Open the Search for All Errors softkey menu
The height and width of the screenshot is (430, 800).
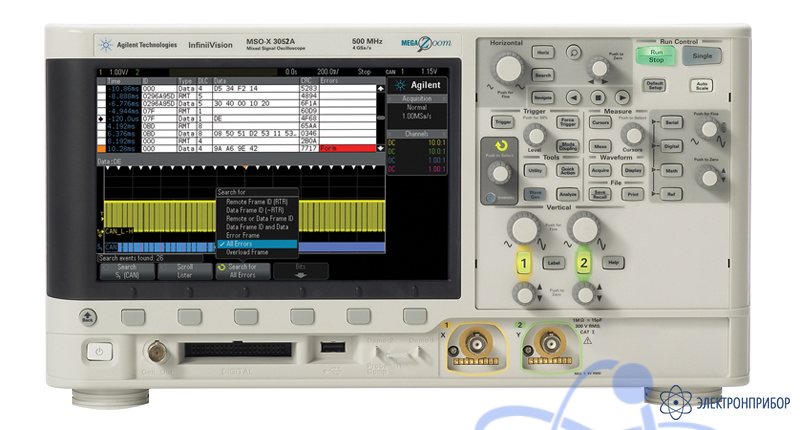(x=241, y=270)
